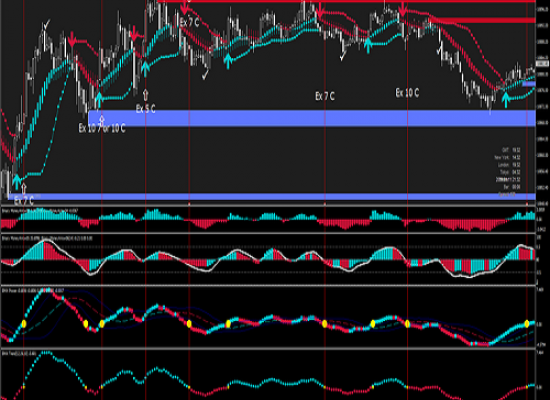
Task: Select the small blue rectangle near current price
Action: pos(529,84)
